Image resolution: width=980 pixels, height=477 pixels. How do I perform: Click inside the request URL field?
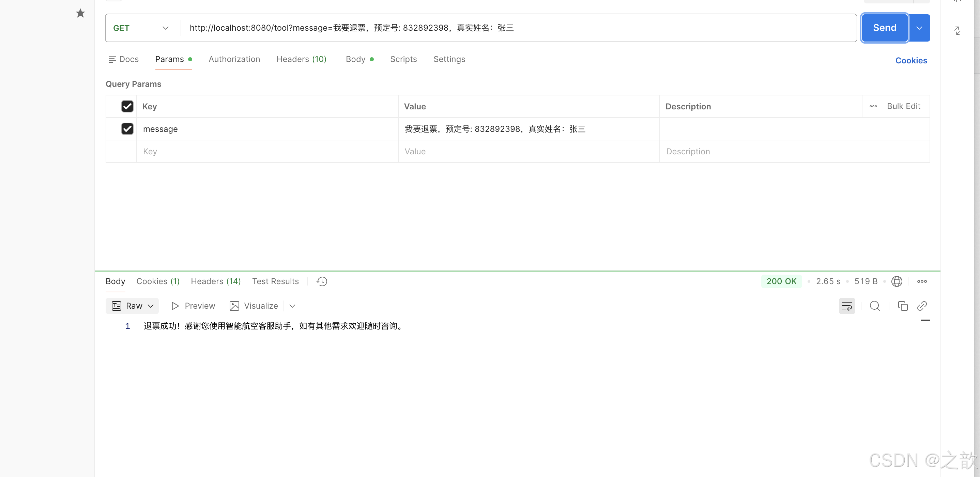(x=457, y=28)
